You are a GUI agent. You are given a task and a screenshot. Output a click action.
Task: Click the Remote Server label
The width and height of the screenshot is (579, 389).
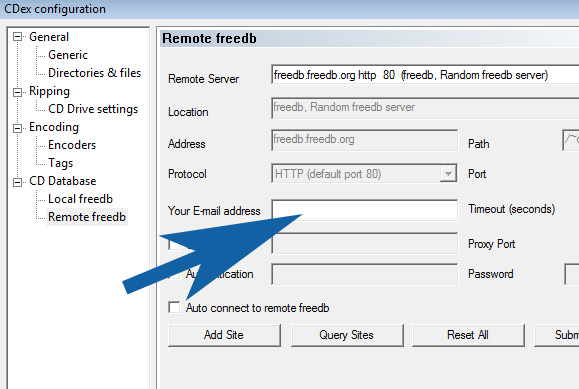[203, 79]
